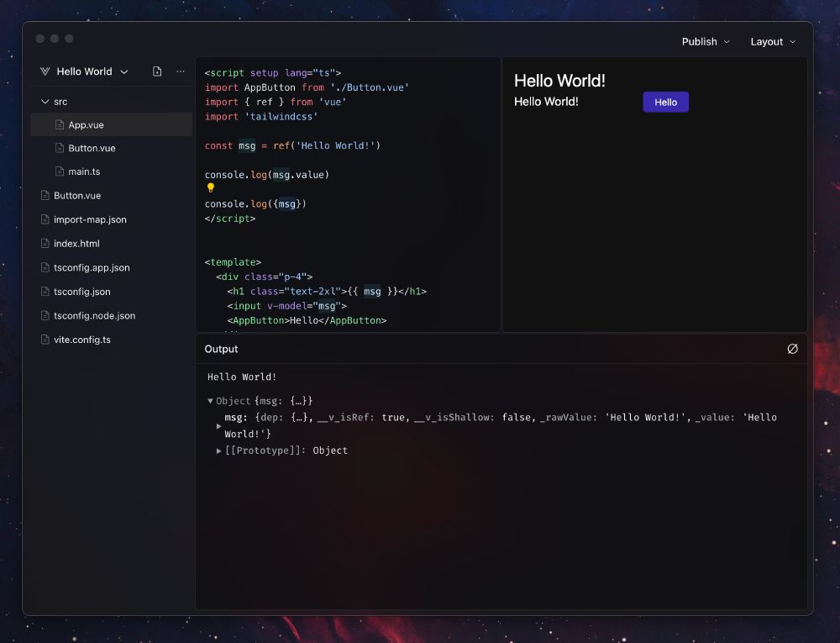840x643 pixels.
Task: Open the Publish dropdown menu
Action: (x=706, y=42)
